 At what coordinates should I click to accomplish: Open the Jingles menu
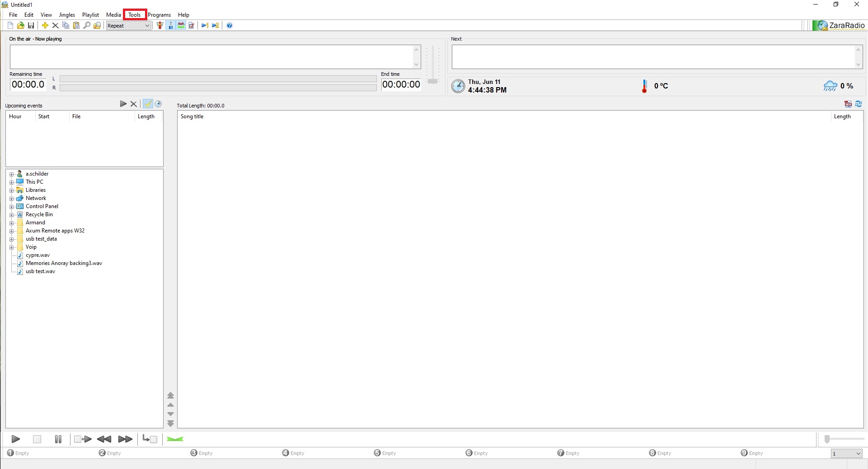coord(67,15)
